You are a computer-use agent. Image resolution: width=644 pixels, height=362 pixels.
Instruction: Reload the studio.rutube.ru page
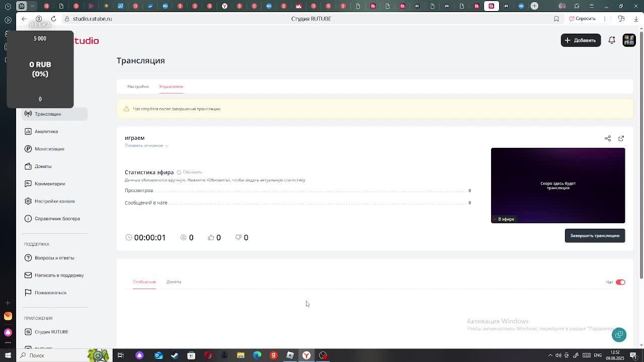(x=53, y=19)
